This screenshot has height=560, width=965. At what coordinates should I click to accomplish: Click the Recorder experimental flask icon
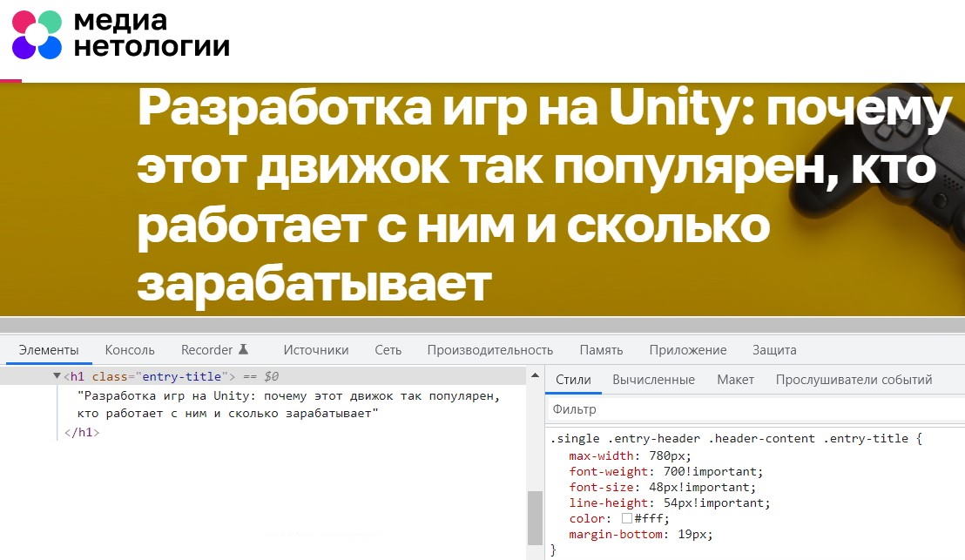point(243,349)
